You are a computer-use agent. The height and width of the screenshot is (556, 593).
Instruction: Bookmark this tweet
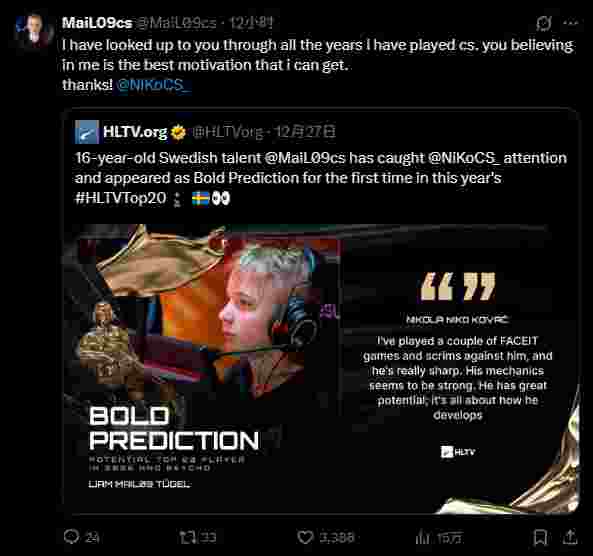(540, 537)
